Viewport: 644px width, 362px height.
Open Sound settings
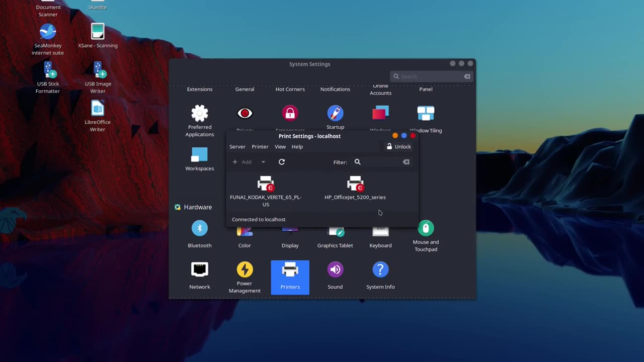(335, 276)
